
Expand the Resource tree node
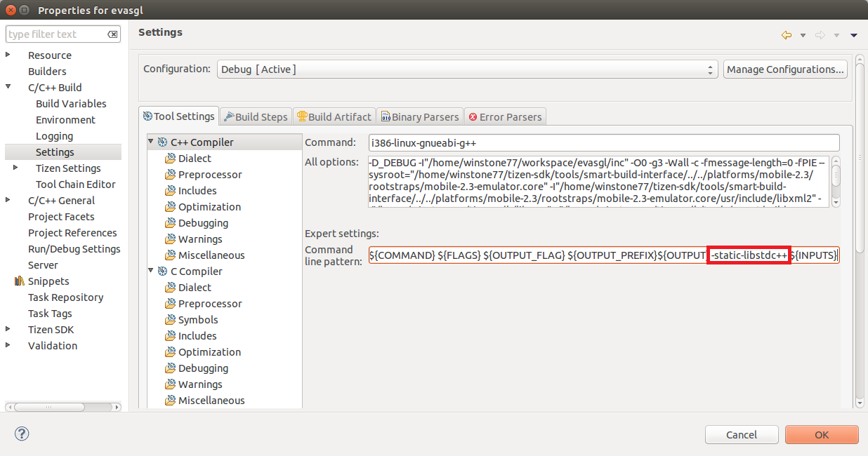(x=8, y=55)
